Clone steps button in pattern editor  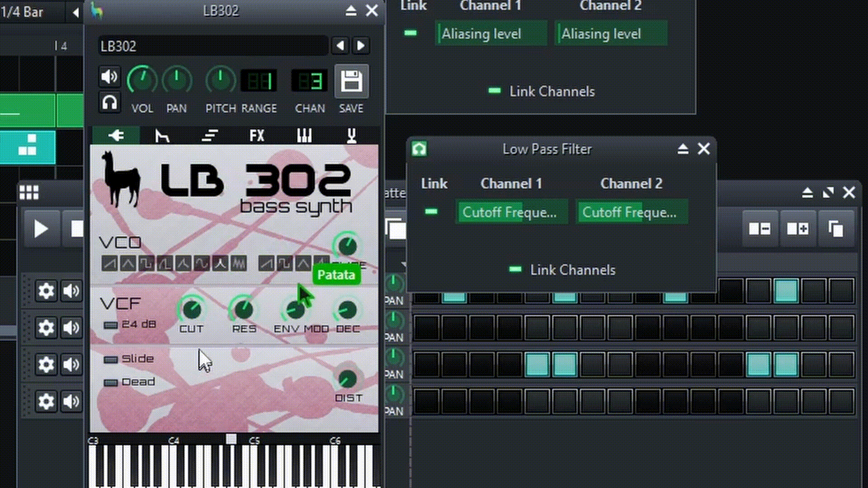(x=836, y=229)
